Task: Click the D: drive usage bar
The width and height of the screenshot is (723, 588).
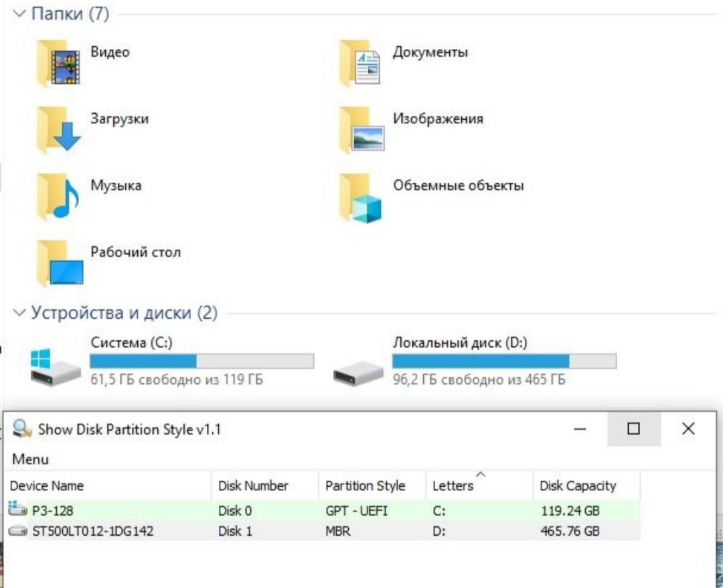Action: [x=505, y=361]
